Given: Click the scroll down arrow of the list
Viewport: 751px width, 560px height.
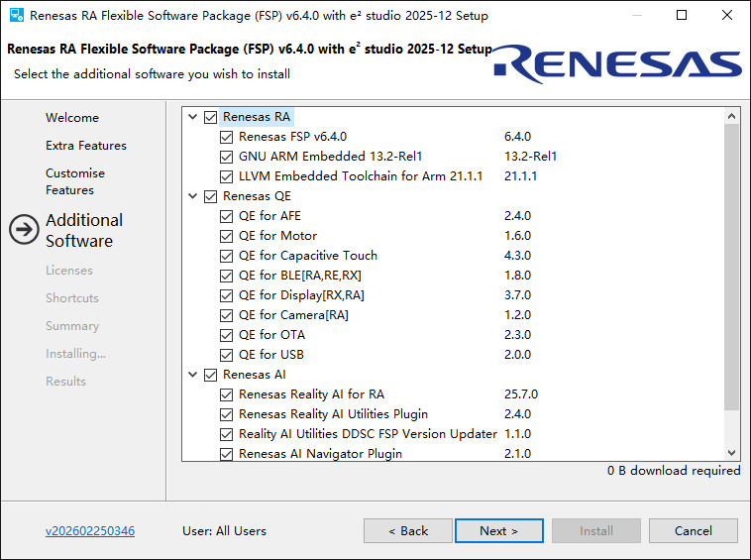Looking at the screenshot, I should click(731, 452).
